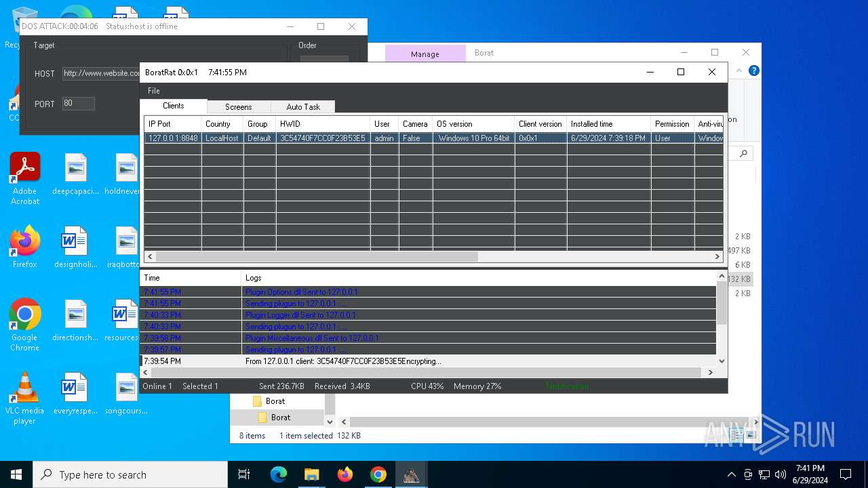Show hidden system tray icons
The image size is (868, 488).
[x=731, y=474]
